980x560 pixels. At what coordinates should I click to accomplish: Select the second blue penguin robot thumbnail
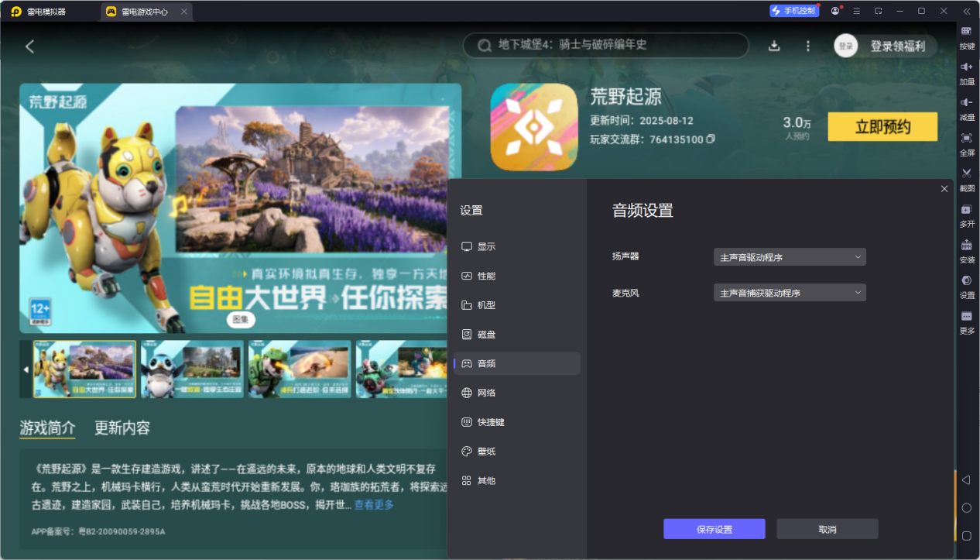click(192, 369)
